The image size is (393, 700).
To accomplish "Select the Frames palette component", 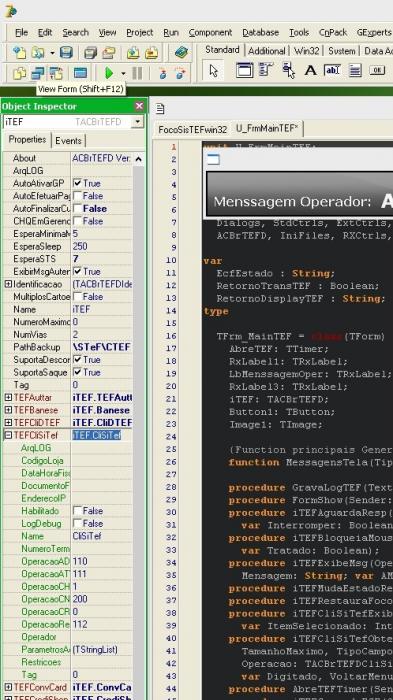I will coord(244,70).
